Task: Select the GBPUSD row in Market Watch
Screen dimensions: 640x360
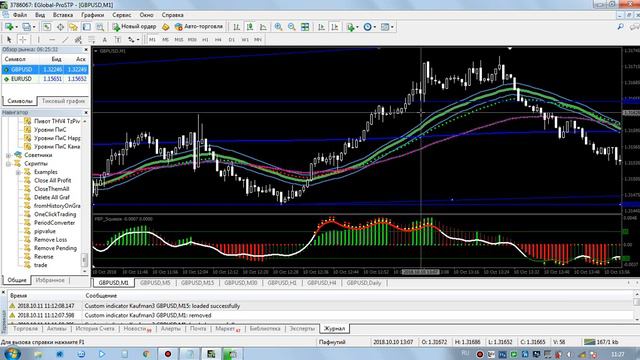Action: click(x=45, y=69)
